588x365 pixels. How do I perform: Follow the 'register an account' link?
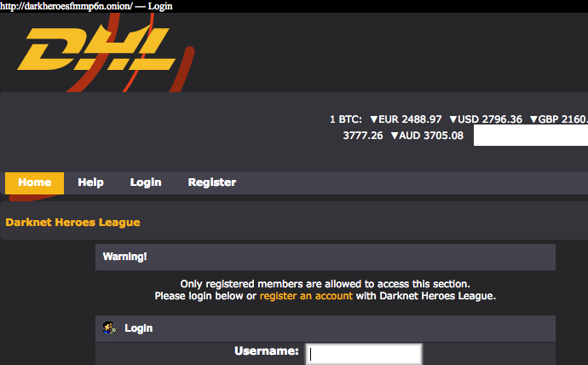(306, 296)
